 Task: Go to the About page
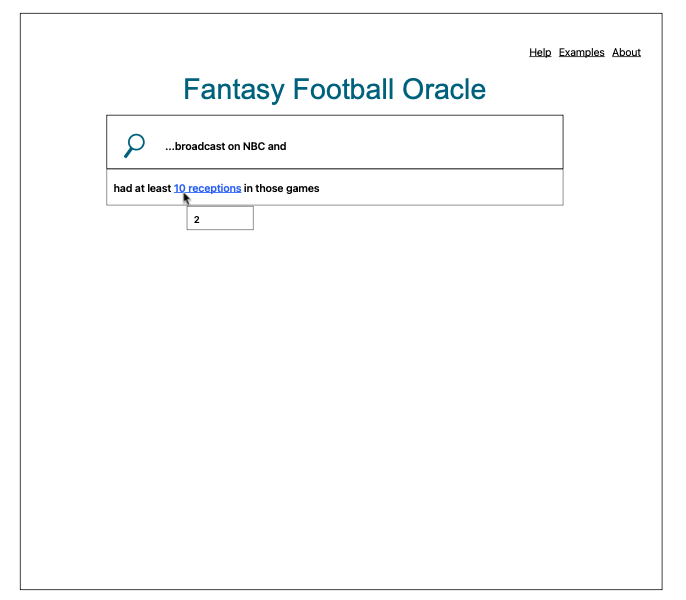(x=626, y=52)
